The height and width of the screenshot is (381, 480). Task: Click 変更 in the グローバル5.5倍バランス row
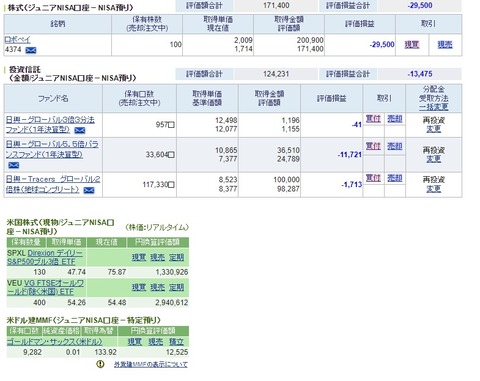[434, 159]
